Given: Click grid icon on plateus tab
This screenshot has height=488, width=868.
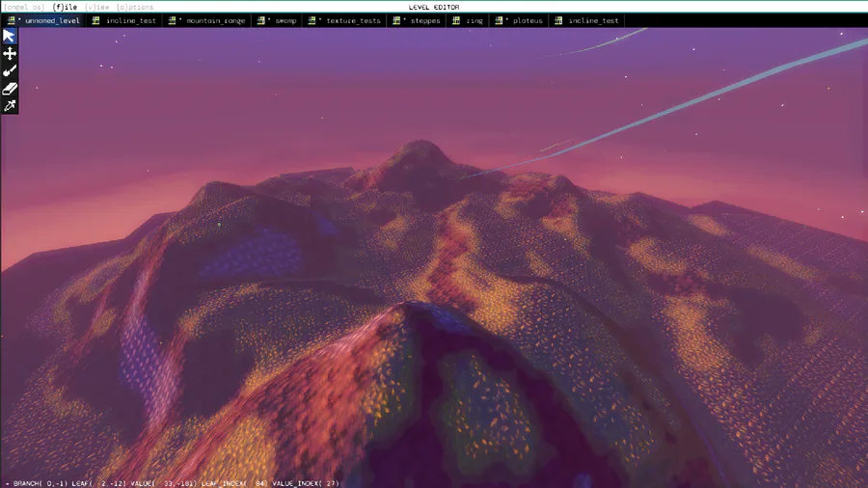Looking at the screenshot, I should click(x=499, y=20).
